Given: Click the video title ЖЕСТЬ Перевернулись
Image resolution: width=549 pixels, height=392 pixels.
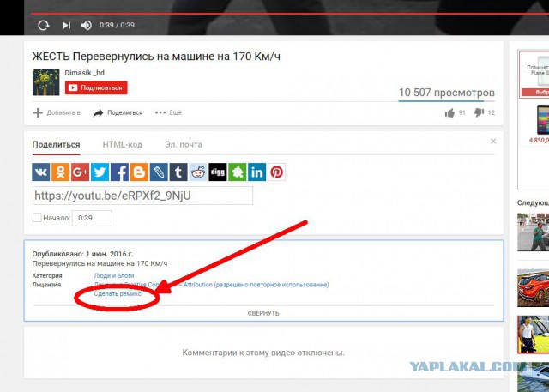Looking at the screenshot, I should point(156,56).
